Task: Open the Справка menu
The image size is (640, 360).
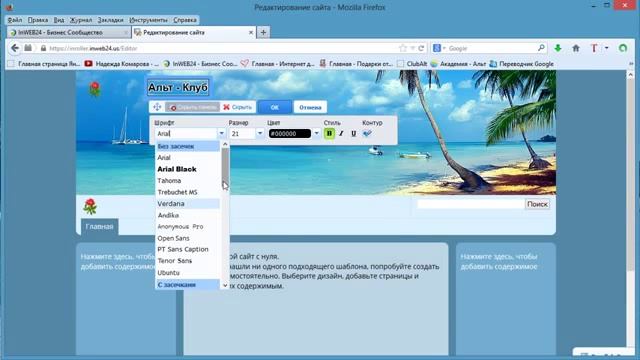Action: (x=185, y=20)
